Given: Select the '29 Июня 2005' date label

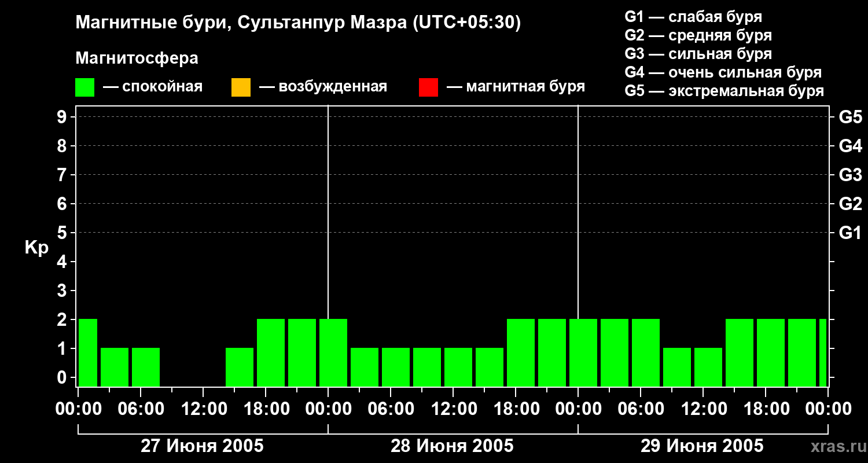Looking at the screenshot, I should [x=702, y=446].
